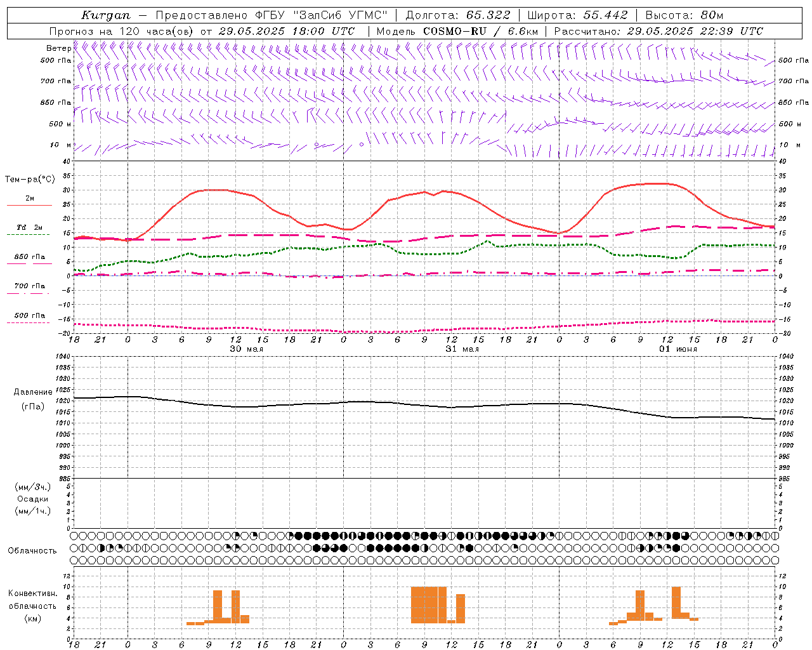Click the Рассчитано: 29.05.2025 22:39 UTC text
This screenshot has width=812, height=650.
coord(658,31)
